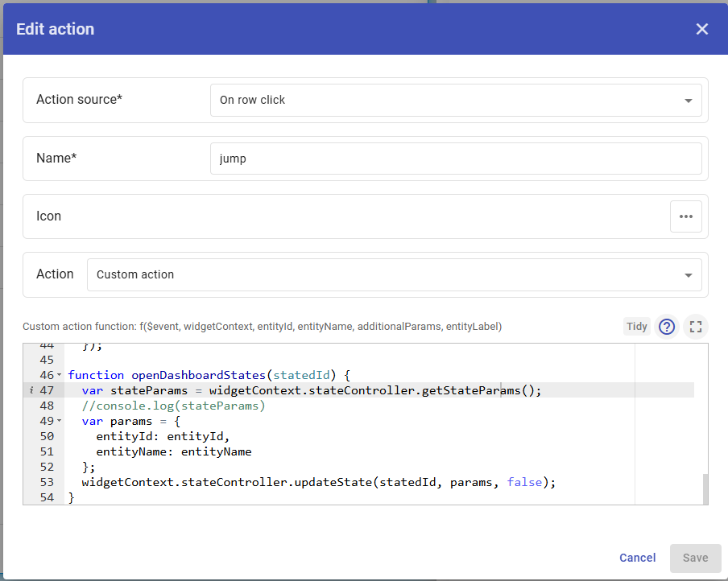Toggle fullscreen mode for code editor
The width and height of the screenshot is (728, 581).
click(x=696, y=327)
